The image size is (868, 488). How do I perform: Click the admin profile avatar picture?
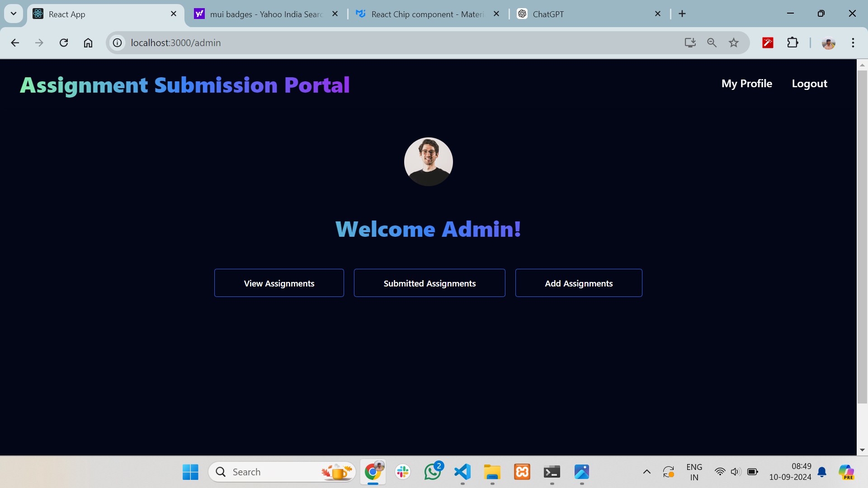point(429,162)
